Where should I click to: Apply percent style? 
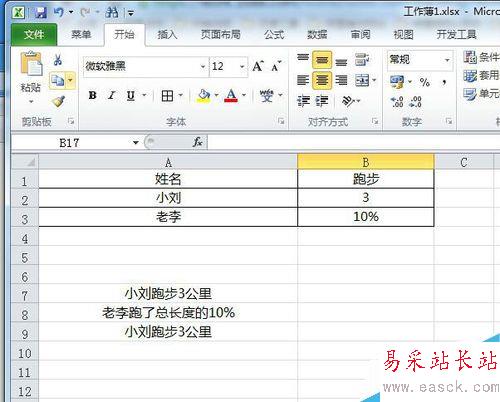[x=425, y=82]
